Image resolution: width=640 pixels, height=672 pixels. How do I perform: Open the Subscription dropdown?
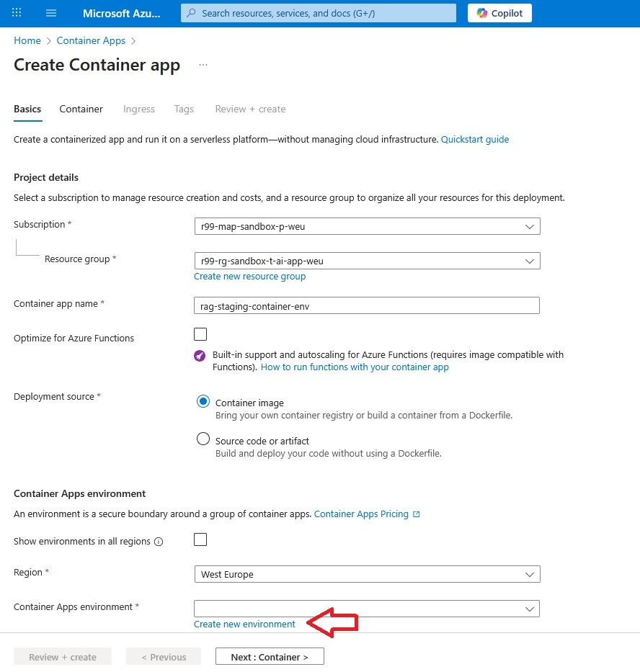point(531,226)
